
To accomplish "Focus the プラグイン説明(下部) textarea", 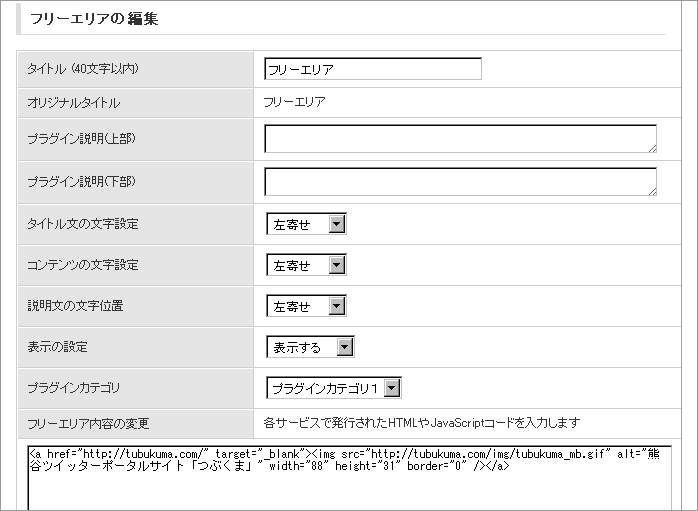I will (460, 182).
